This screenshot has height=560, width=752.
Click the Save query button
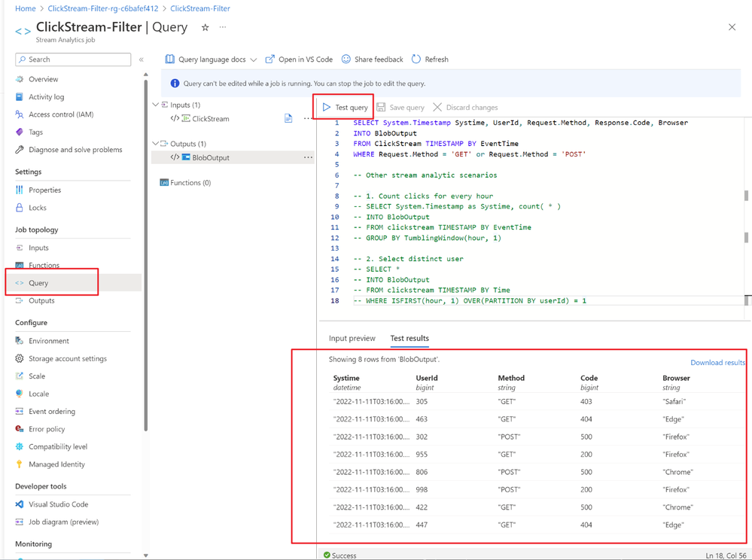[400, 108]
